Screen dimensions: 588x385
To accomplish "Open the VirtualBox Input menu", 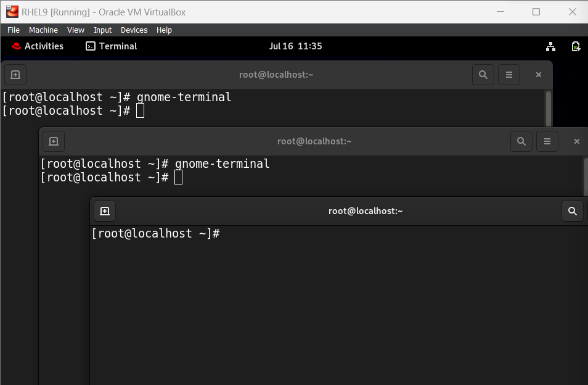I will click(x=102, y=30).
